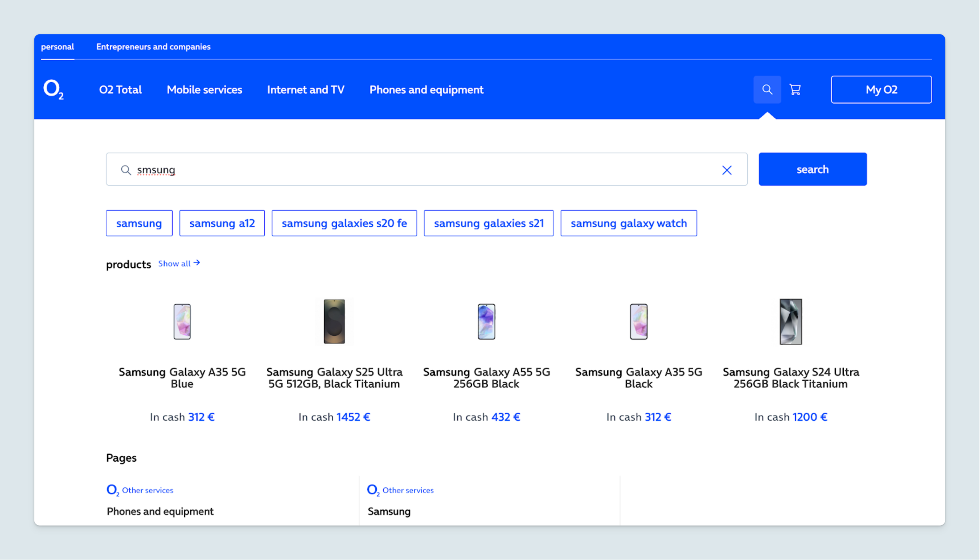Click the 432 € price
The width and height of the screenshot is (980, 560).
(506, 417)
